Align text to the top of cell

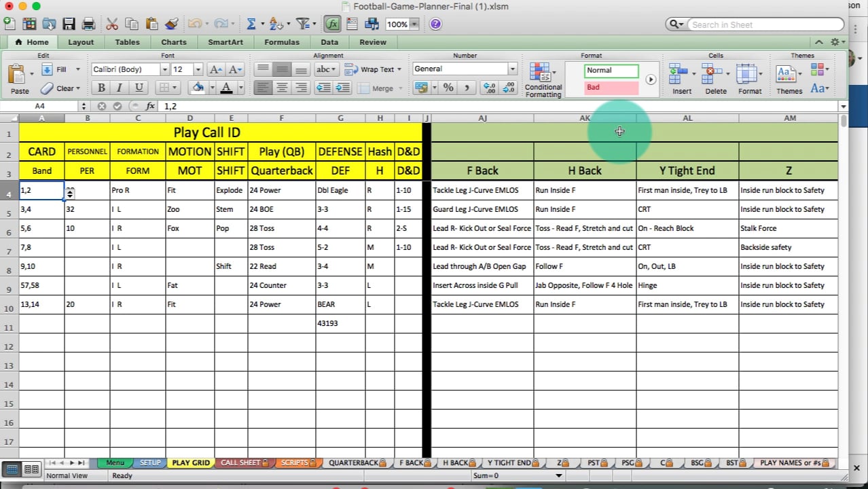click(263, 69)
